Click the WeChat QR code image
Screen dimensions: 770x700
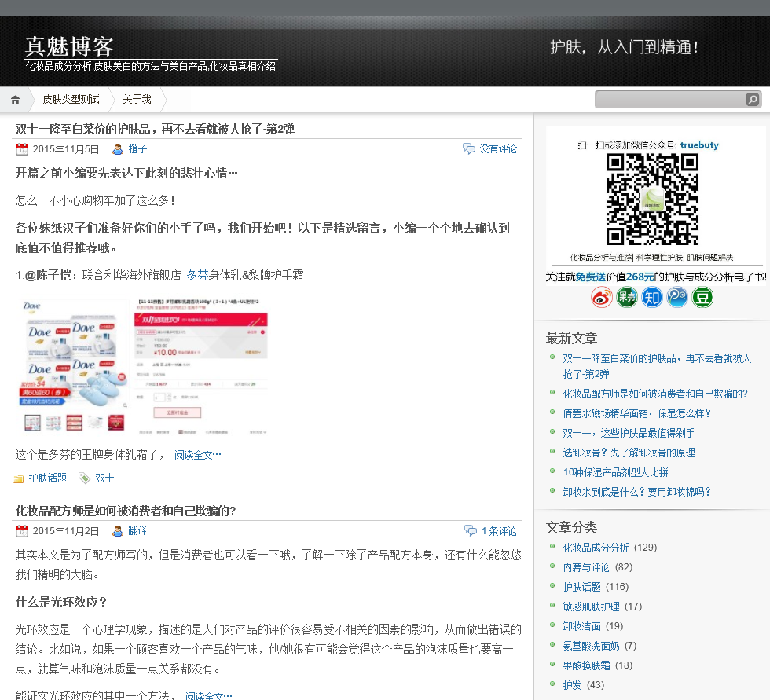point(652,199)
